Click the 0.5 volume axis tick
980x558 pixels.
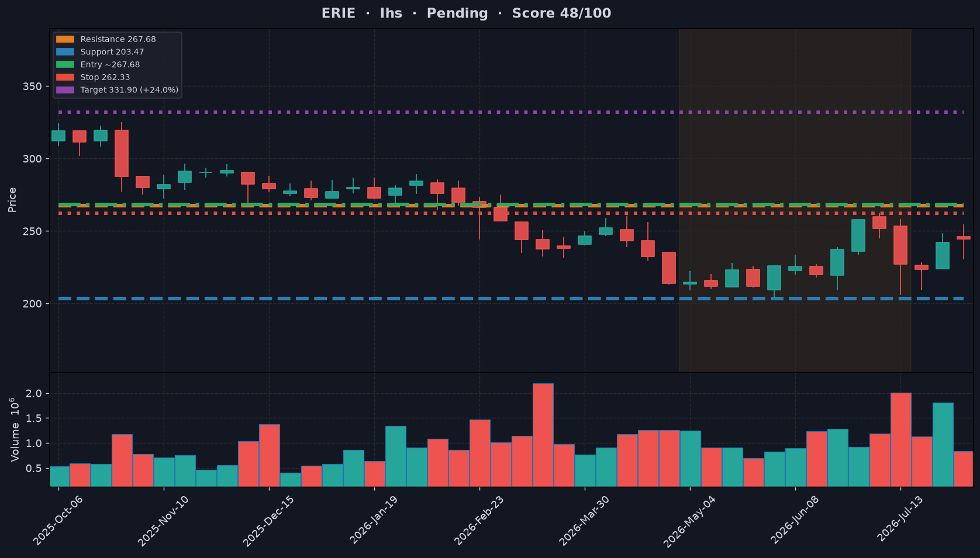coord(34,469)
